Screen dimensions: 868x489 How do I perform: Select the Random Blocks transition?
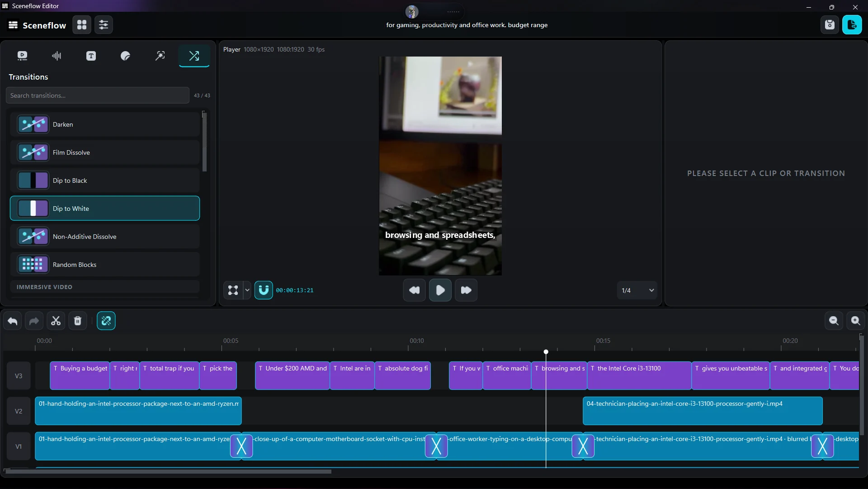coord(105,265)
